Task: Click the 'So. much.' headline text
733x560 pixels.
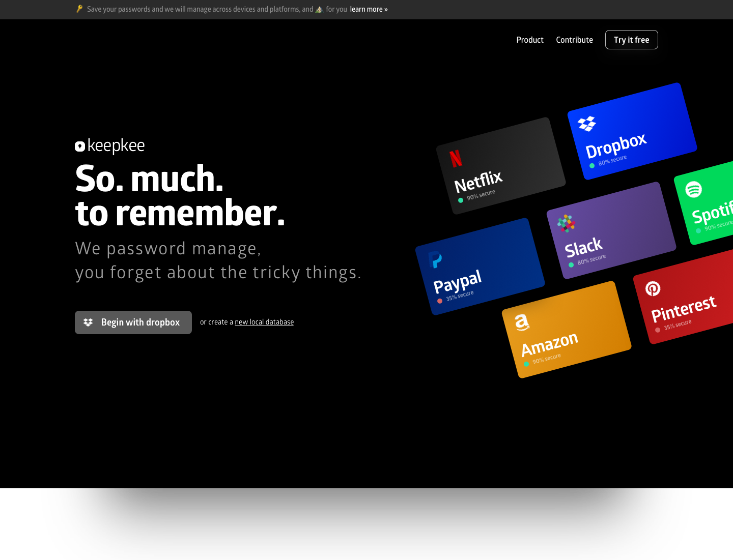Action: click(x=149, y=179)
